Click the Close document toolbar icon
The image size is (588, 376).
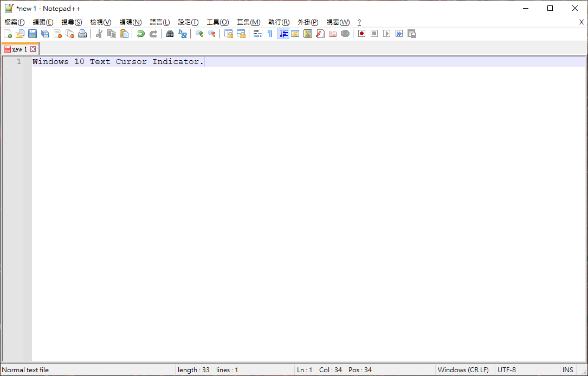tap(57, 34)
